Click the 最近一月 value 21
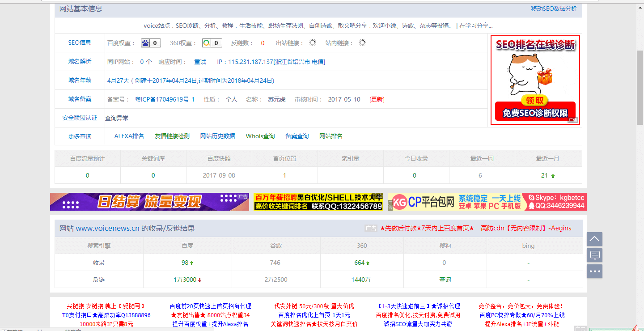 [544, 175]
